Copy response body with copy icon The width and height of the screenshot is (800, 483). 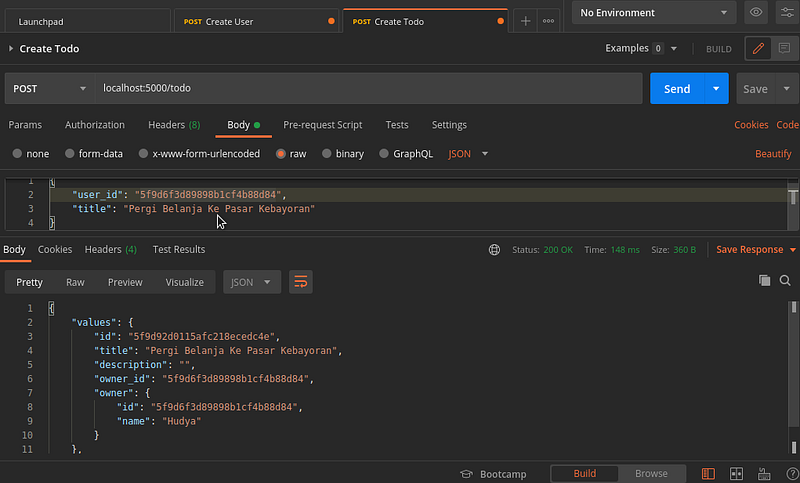(x=764, y=280)
